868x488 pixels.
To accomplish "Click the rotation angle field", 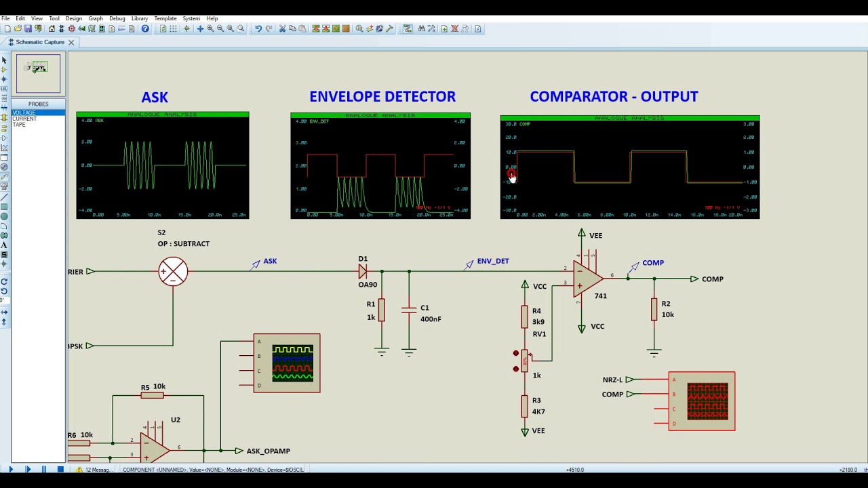I will (4, 301).
